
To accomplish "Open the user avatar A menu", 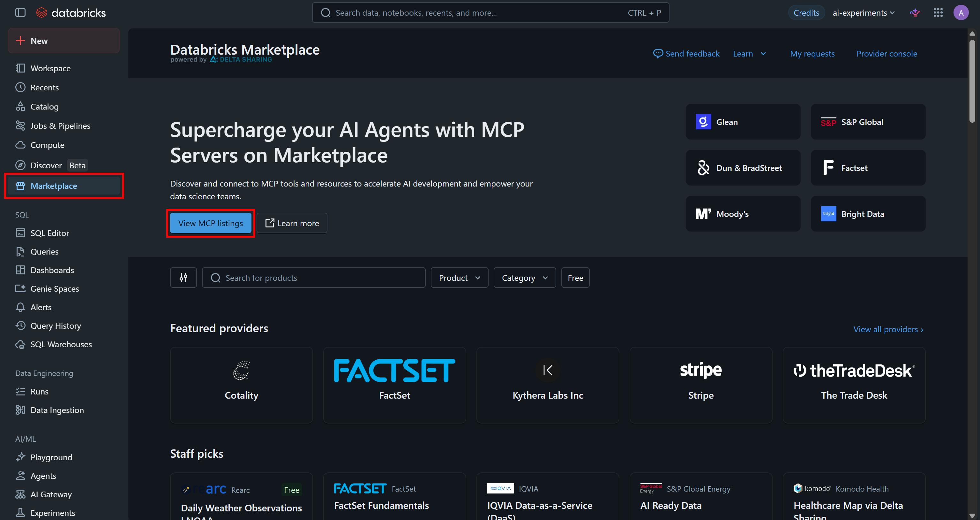I will [961, 12].
